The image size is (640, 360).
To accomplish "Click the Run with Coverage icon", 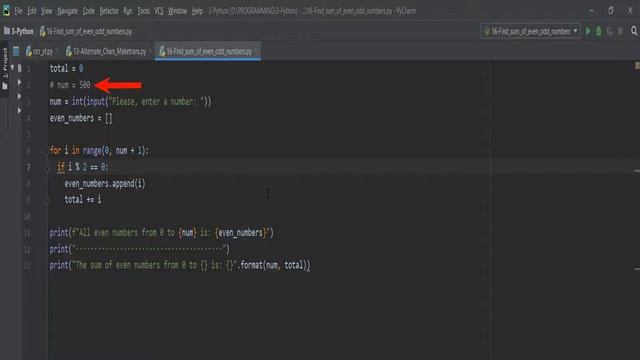I will (609, 31).
